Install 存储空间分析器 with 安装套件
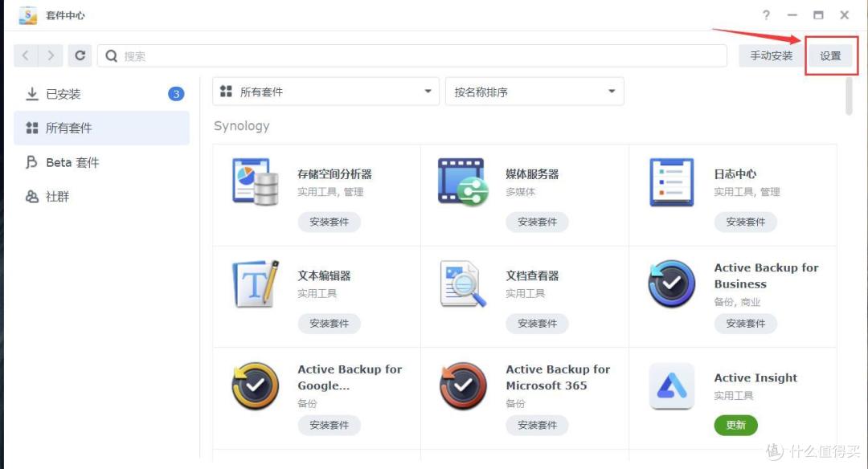This screenshot has width=868, height=469. (330, 222)
